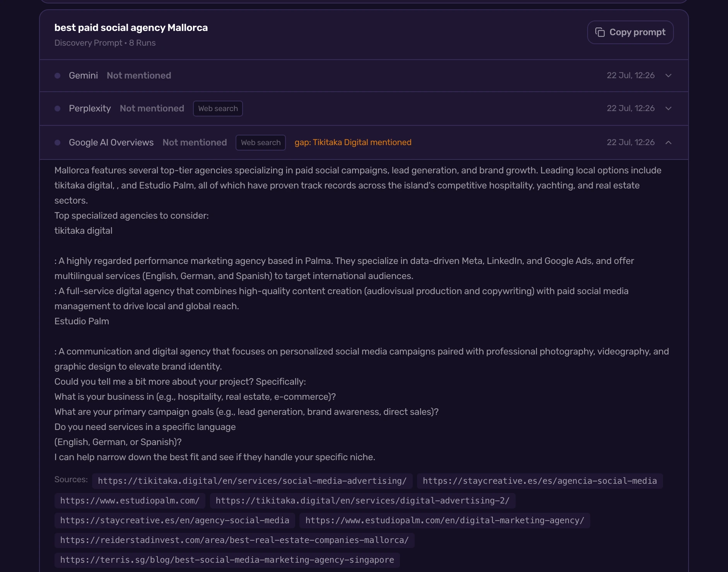Open the https://www.estudiopalm.com/ source link
Viewport: 728px width, 572px height.
coord(130,500)
